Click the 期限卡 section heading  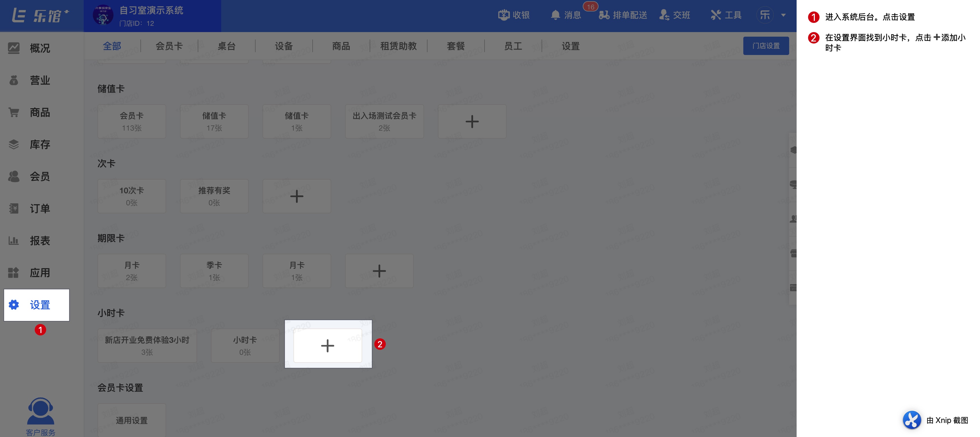pyautogui.click(x=111, y=238)
